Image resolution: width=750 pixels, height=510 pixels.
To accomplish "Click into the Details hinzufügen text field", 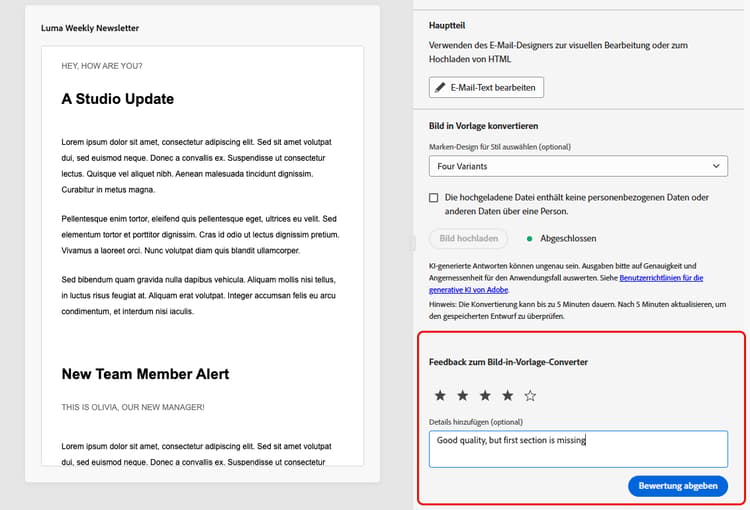I will [578, 449].
